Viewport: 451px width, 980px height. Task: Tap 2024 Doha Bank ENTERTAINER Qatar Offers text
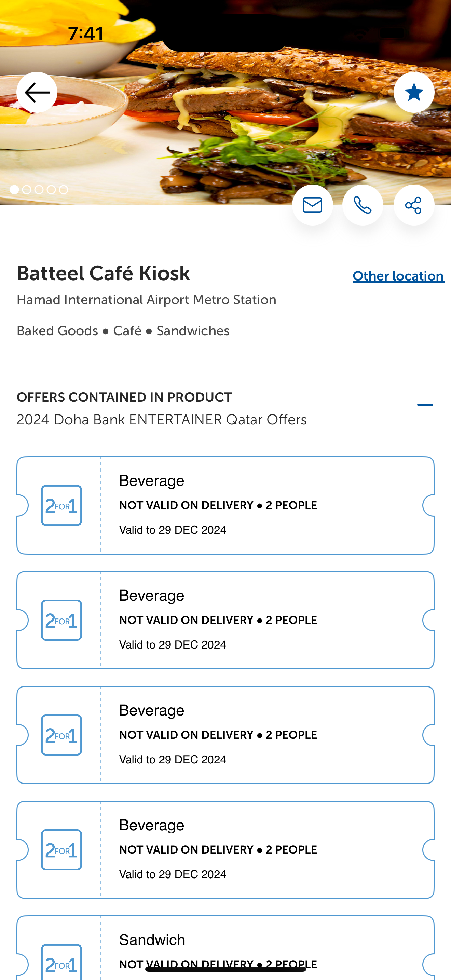coord(162,420)
